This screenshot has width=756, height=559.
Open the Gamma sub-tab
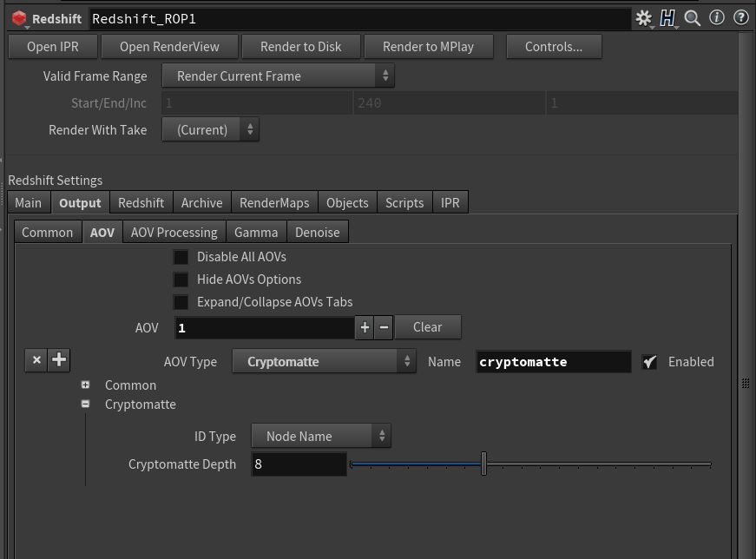[x=256, y=232]
